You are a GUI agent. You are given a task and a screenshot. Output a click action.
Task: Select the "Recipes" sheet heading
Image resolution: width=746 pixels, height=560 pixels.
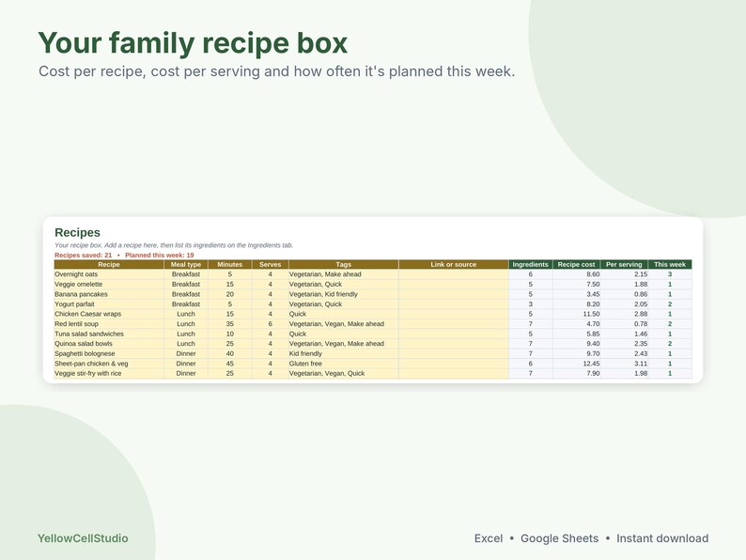click(x=78, y=232)
